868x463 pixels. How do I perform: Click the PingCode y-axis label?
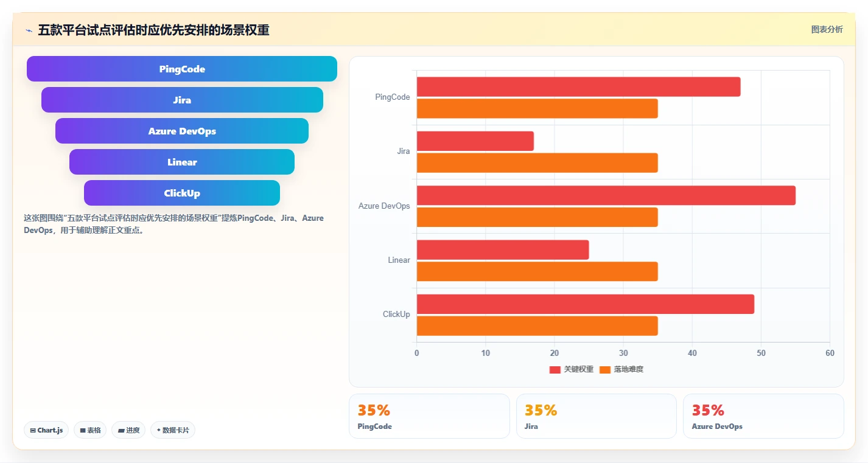click(x=393, y=97)
